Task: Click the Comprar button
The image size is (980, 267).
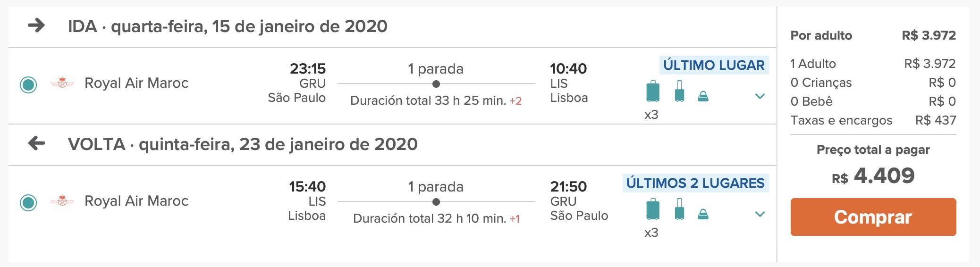Action: point(873,217)
